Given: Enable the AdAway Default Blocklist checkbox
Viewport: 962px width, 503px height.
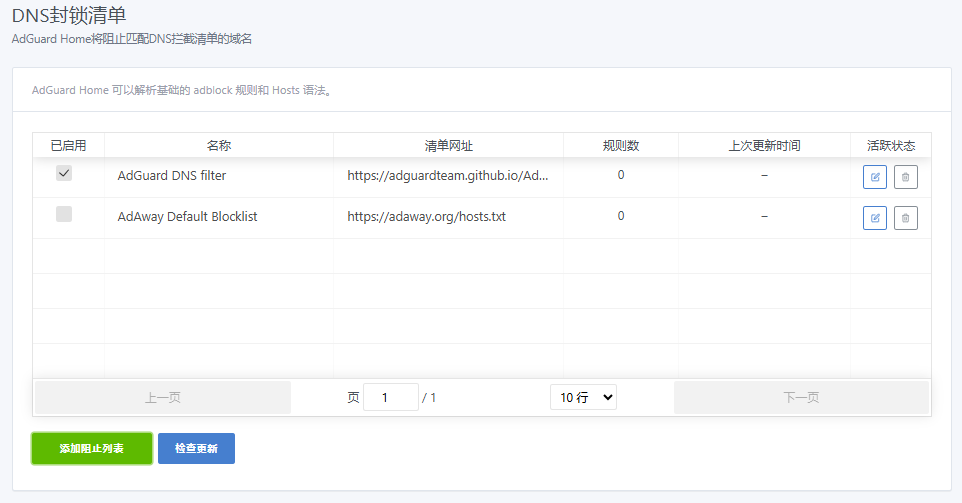Looking at the screenshot, I should click(64, 214).
